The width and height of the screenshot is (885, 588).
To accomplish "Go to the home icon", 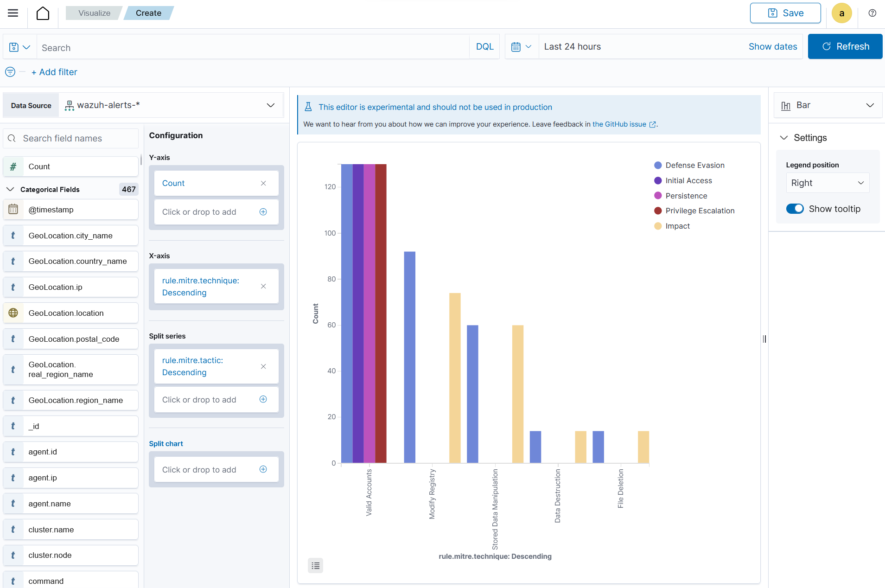I will [x=43, y=13].
